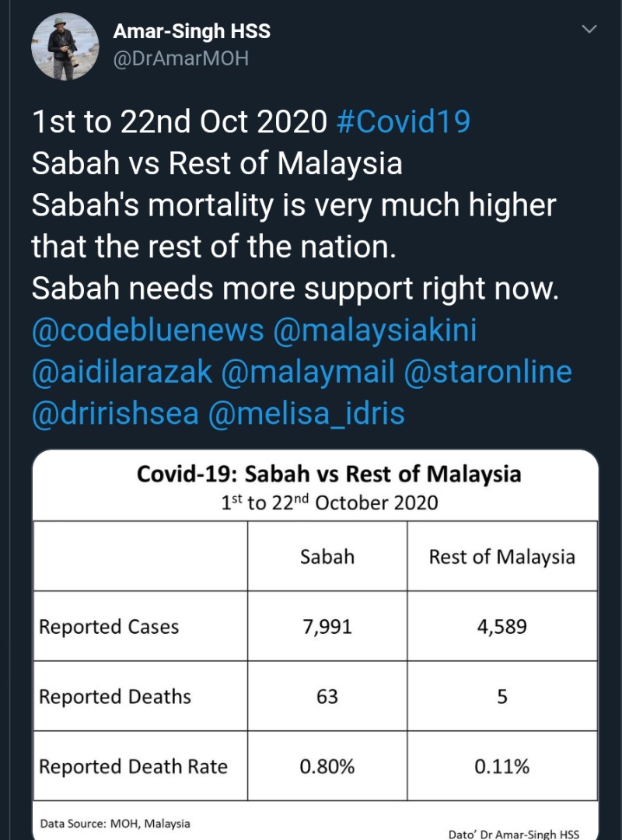The image size is (622, 840).
Task: Tap the Sabah column header in table image
Action: coord(327,557)
